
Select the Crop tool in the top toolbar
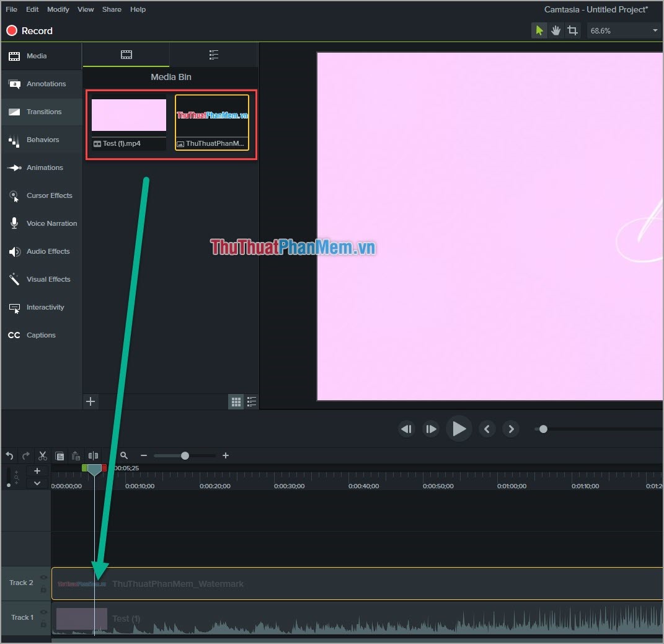[x=572, y=30]
